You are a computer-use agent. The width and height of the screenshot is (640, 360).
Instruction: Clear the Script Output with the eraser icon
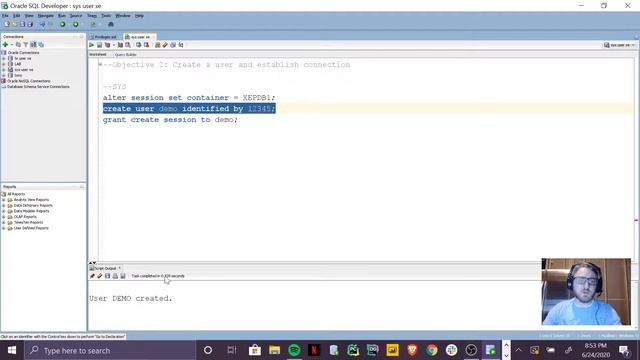(x=100, y=276)
